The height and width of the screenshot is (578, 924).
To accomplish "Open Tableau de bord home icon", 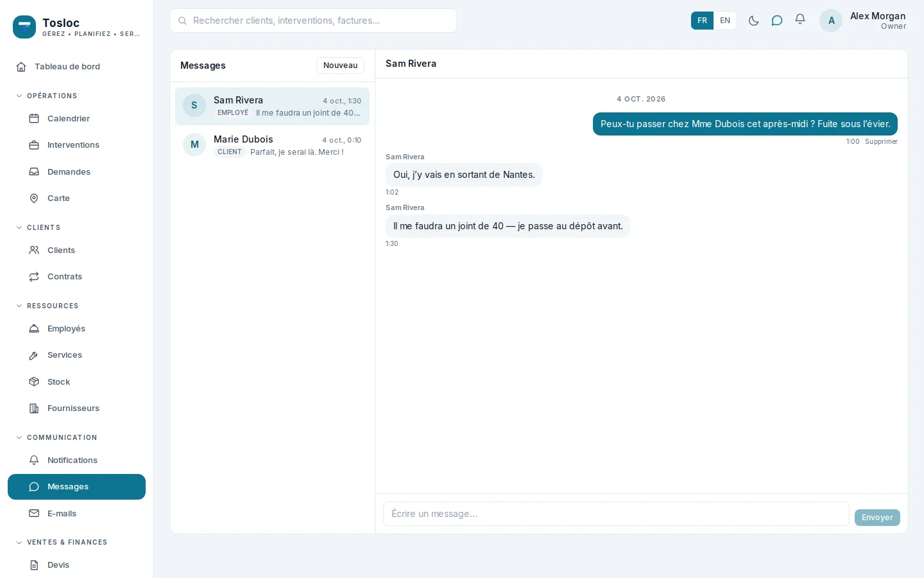I will click(21, 67).
